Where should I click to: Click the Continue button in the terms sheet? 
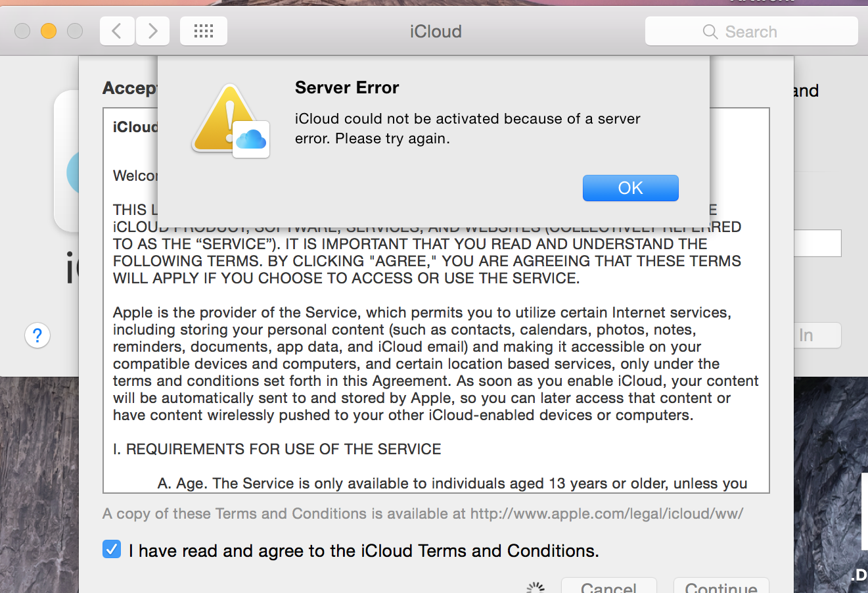721,586
